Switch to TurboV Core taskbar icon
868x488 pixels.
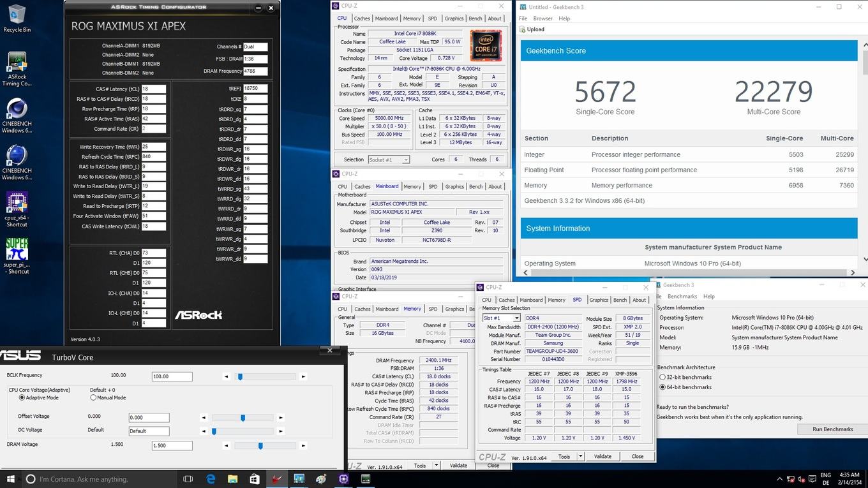277,479
